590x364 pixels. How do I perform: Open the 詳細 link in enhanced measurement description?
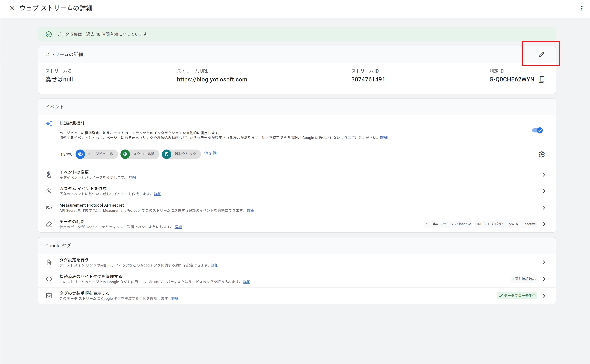pyautogui.click(x=384, y=138)
